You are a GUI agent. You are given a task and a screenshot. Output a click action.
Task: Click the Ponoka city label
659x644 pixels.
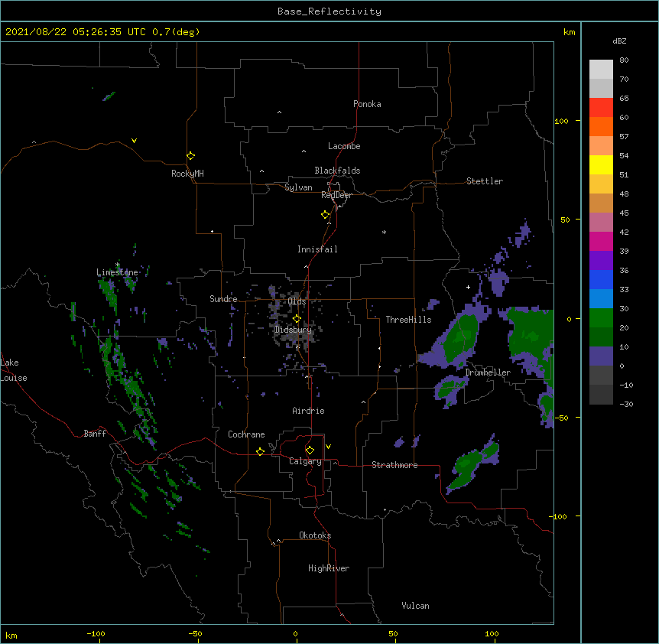coord(367,104)
